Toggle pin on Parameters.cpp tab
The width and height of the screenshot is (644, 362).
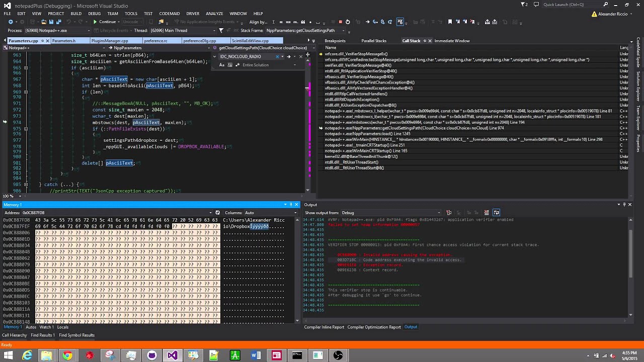(x=42, y=41)
